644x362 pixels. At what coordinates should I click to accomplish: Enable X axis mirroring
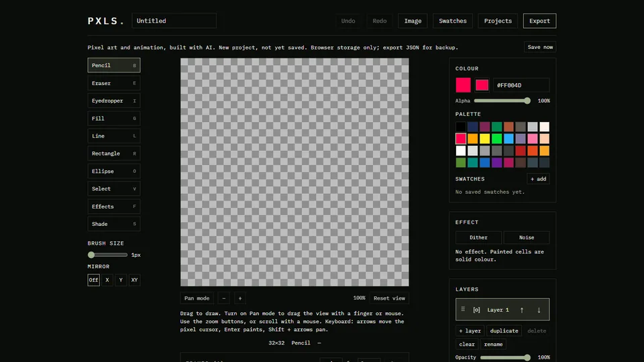(107, 280)
